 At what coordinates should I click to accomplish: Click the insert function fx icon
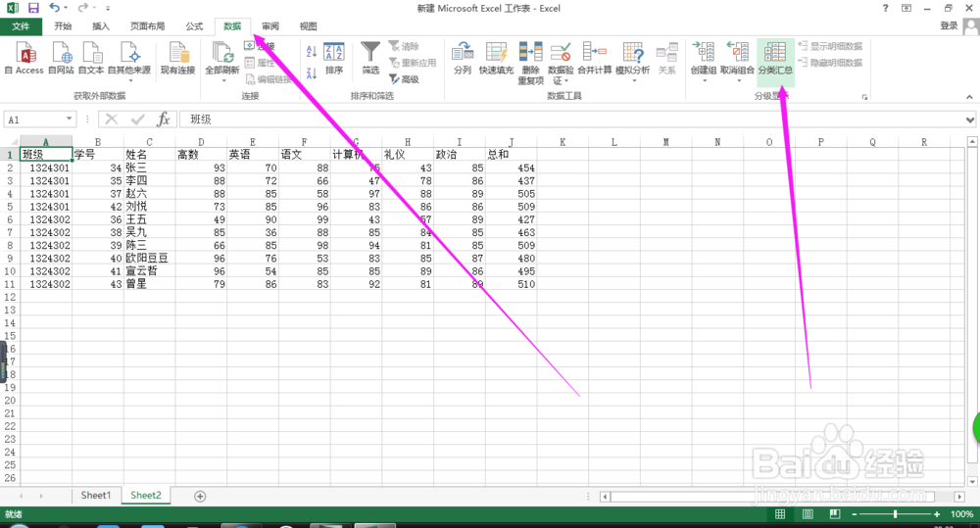click(x=164, y=120)
